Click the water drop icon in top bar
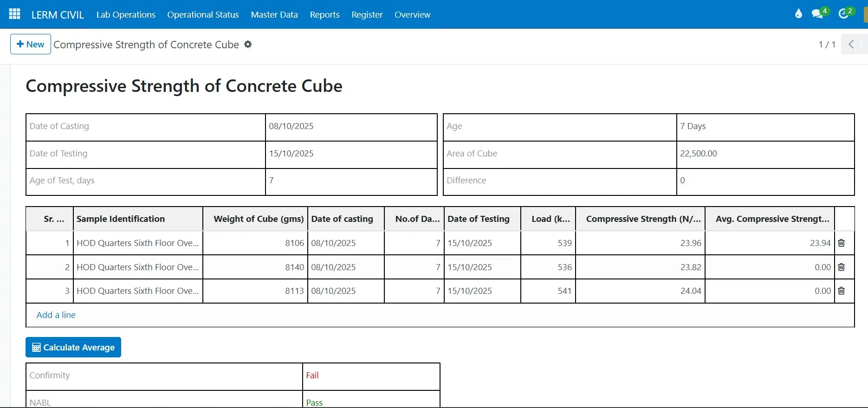 tap(798, 14)
